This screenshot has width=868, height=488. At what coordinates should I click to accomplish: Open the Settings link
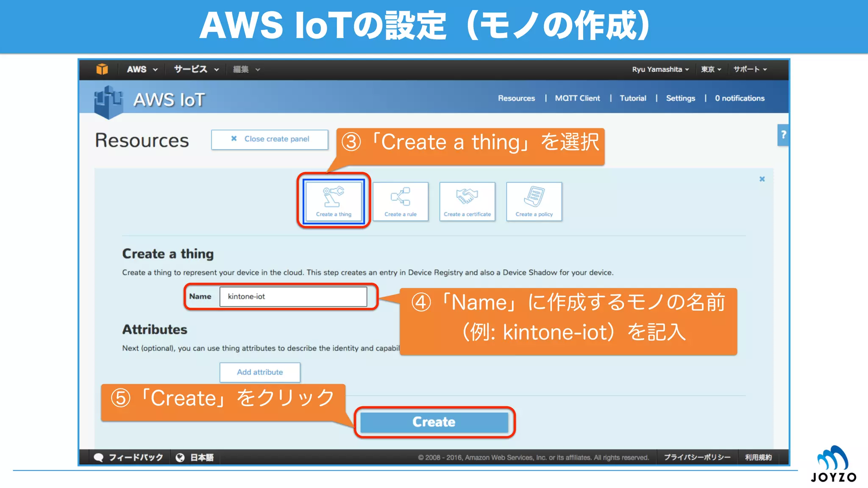[680, 98]
